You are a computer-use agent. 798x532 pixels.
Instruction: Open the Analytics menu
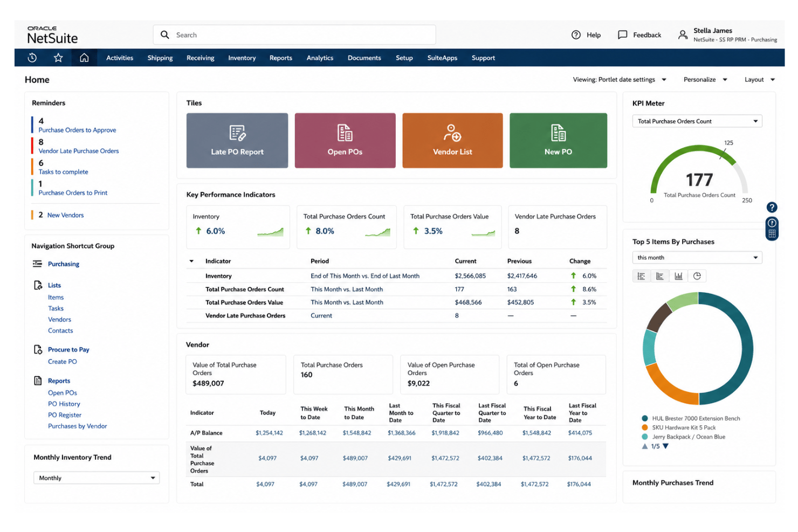click(x=320, y=58)
